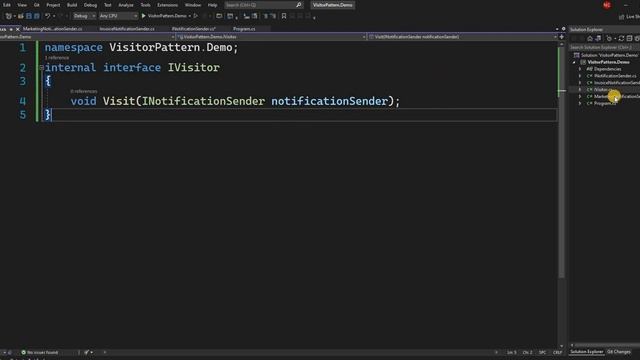The image size is (640, 360).
Task: Click the Open File toolbar icon
Action: tap(20, 16)
